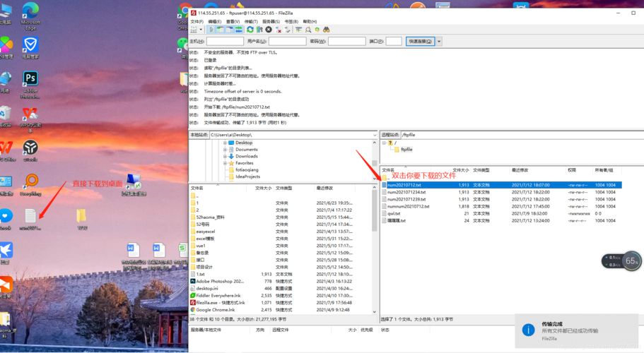This screenshot has width=644, height=353.
Task: Focus the 用户名 username input field
Action: tap(287, 41)
